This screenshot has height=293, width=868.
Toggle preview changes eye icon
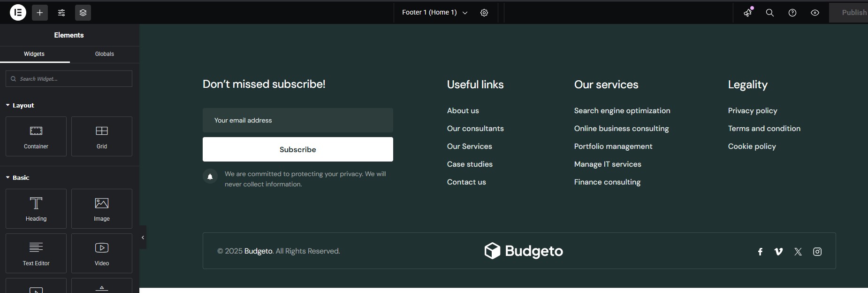(815, 13)
